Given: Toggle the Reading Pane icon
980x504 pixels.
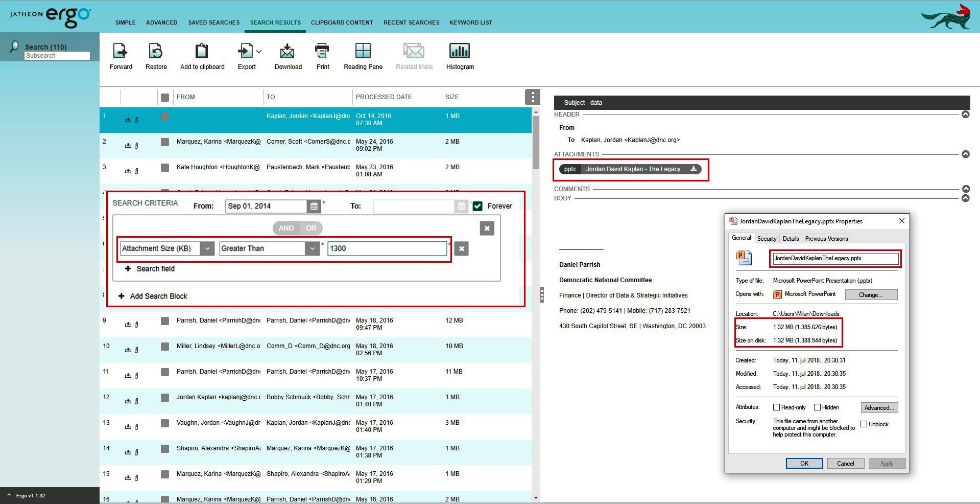Looking at the screenshot, I should coord(363,51).
